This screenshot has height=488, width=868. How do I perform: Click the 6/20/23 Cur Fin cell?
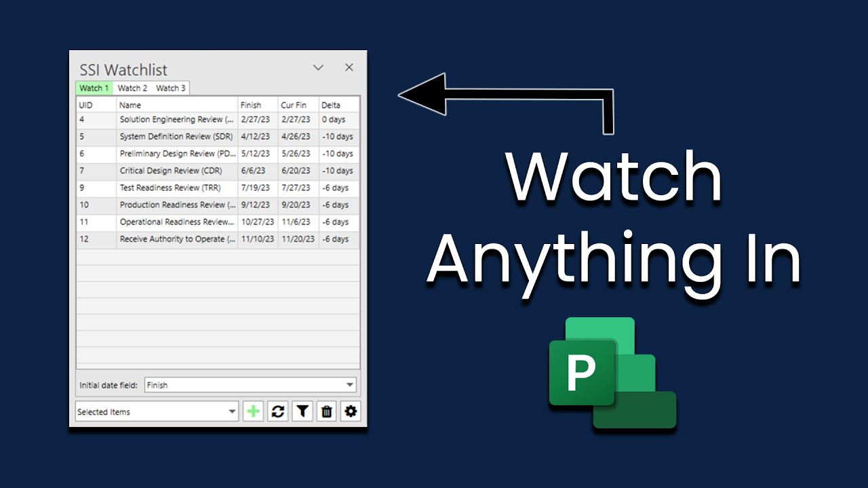(298, 171)
